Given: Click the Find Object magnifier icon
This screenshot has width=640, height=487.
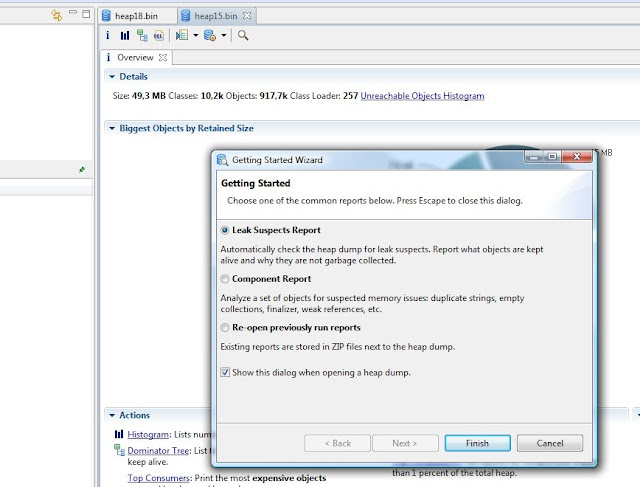Looking at the screenshot, I should click(243, 36).
